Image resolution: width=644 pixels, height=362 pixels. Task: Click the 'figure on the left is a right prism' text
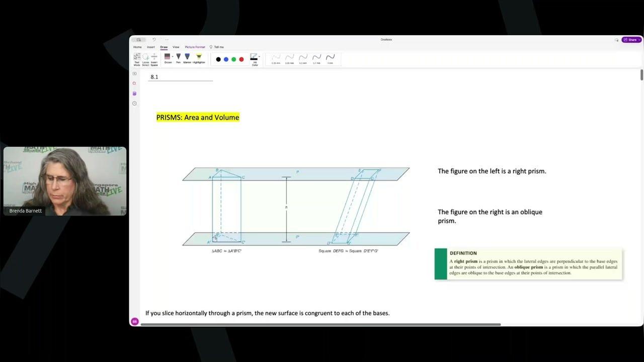[492, 171]
